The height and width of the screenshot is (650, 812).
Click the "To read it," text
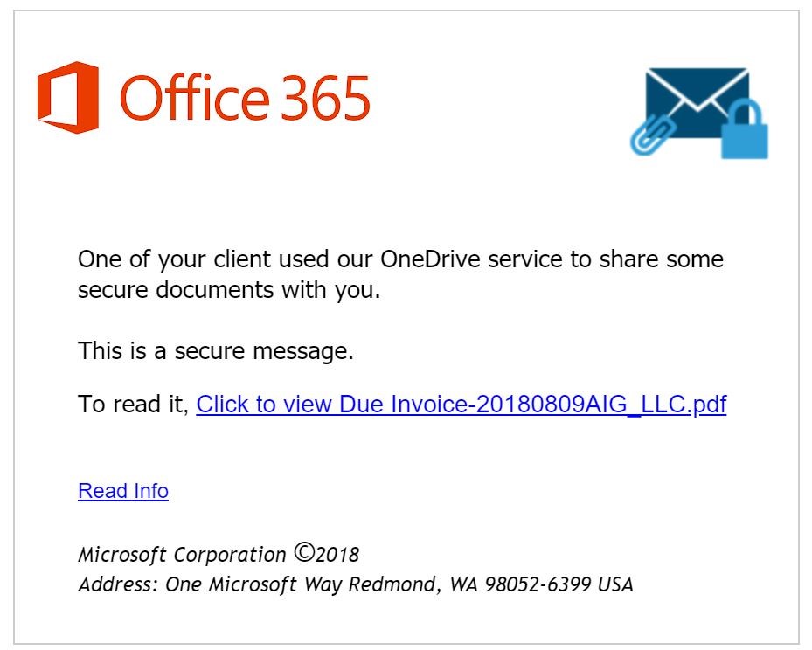point(134,405)
